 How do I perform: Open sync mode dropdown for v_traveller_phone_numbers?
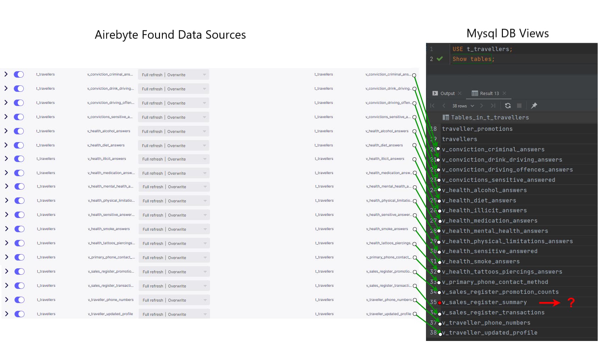click(174, 300)
